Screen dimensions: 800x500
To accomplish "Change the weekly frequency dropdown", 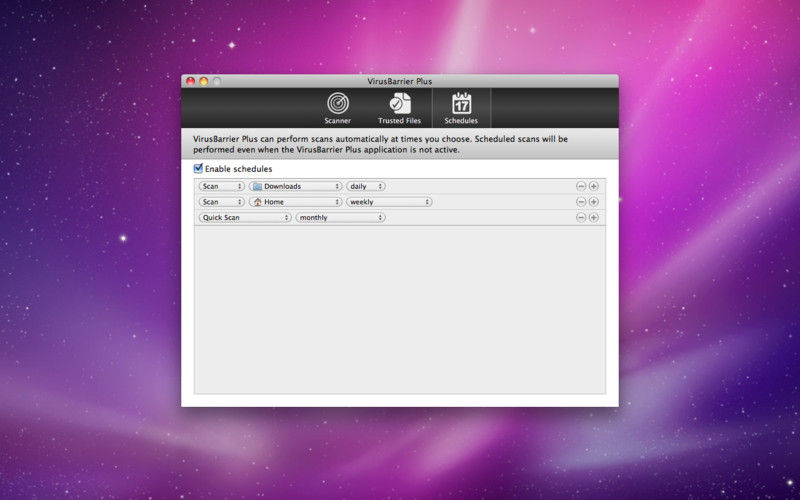I will click(389, 202).
